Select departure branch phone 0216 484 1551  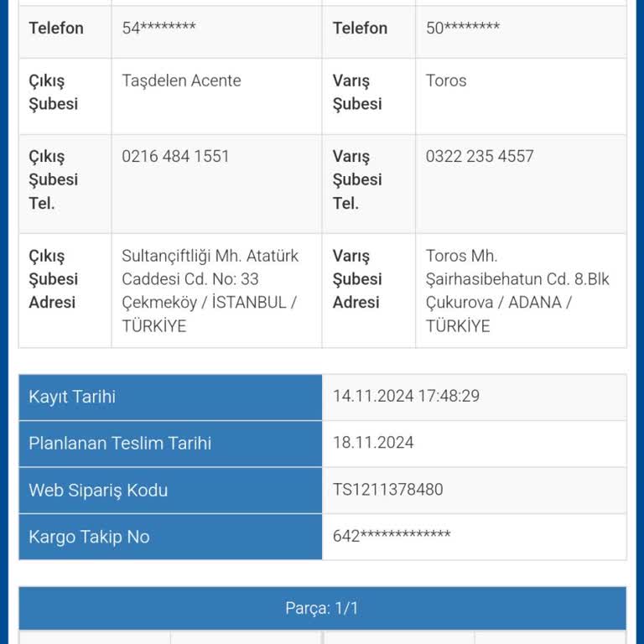(175, 156)
